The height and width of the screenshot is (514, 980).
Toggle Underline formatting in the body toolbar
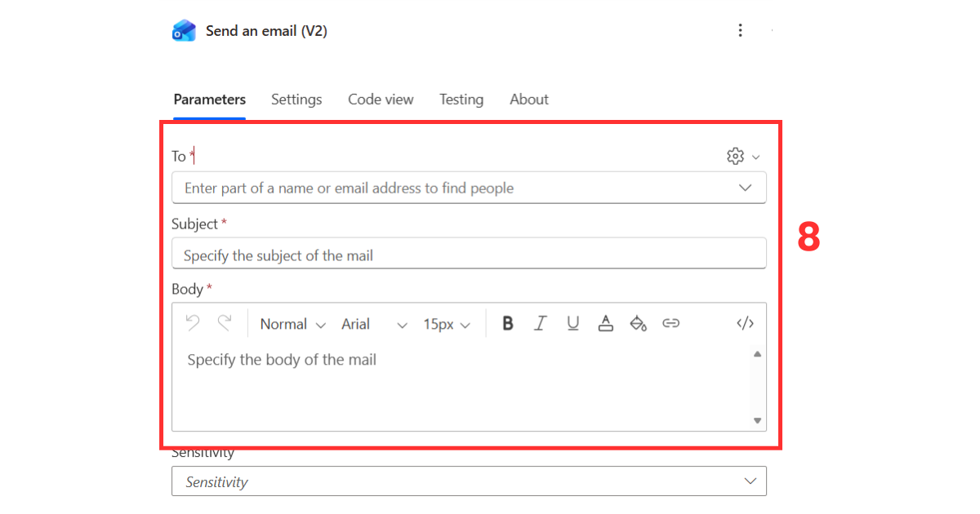pyautogui.click(x=573, y=323)
